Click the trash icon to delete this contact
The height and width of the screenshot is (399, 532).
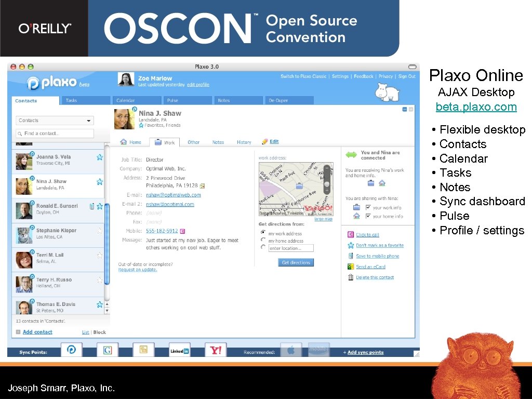click(350, 277)
